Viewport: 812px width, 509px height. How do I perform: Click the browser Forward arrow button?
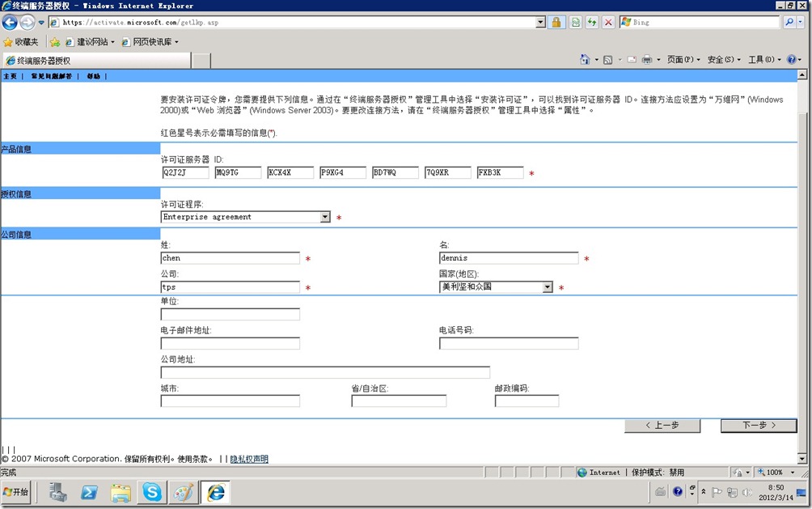(x=27, y=23)
